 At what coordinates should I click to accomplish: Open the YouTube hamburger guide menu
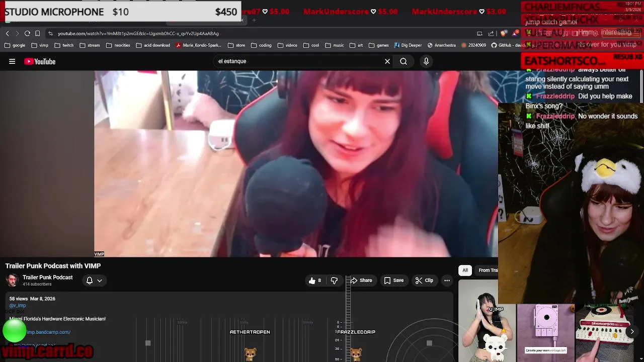[12, 61]
